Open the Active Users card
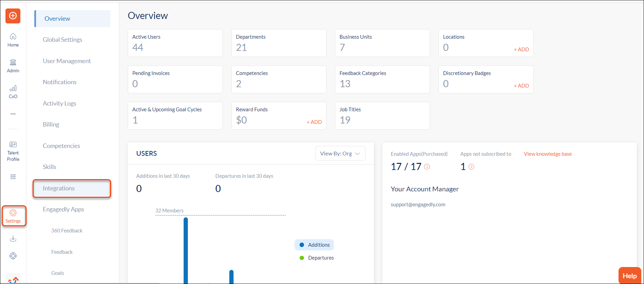 tap(175, 43)
